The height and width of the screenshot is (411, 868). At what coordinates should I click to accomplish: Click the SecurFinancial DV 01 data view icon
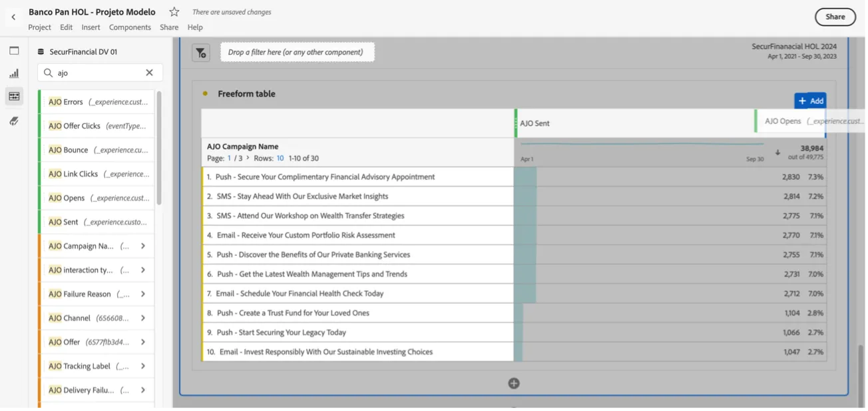pos(41,52)
